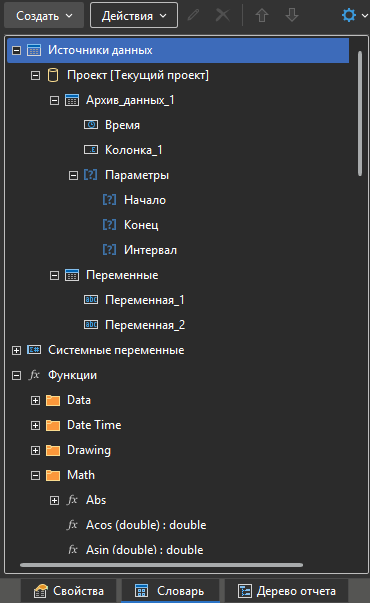Switch to the Дерево отчета tab
Viewport: 370px width, 603px height.
click(287, 591)
